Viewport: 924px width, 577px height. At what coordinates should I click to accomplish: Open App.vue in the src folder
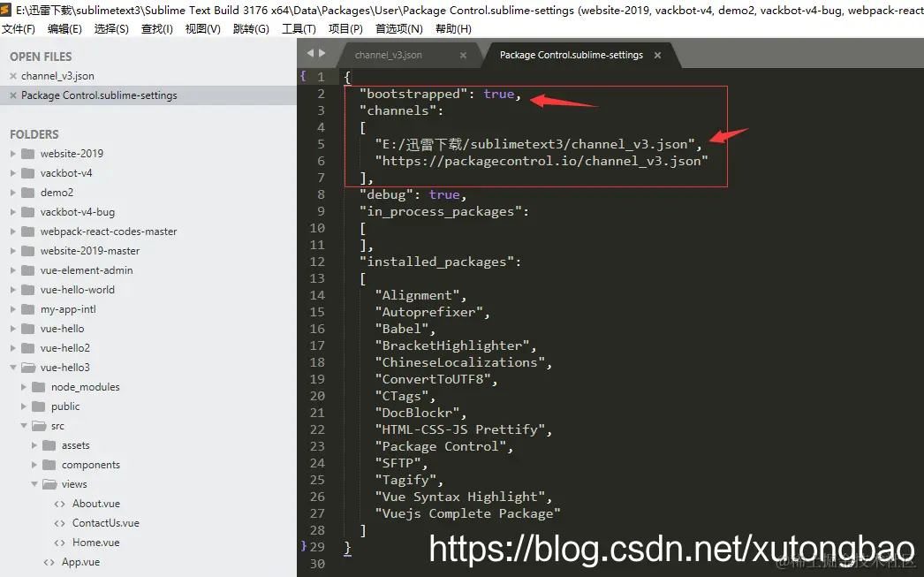click(x=80, y=562)
